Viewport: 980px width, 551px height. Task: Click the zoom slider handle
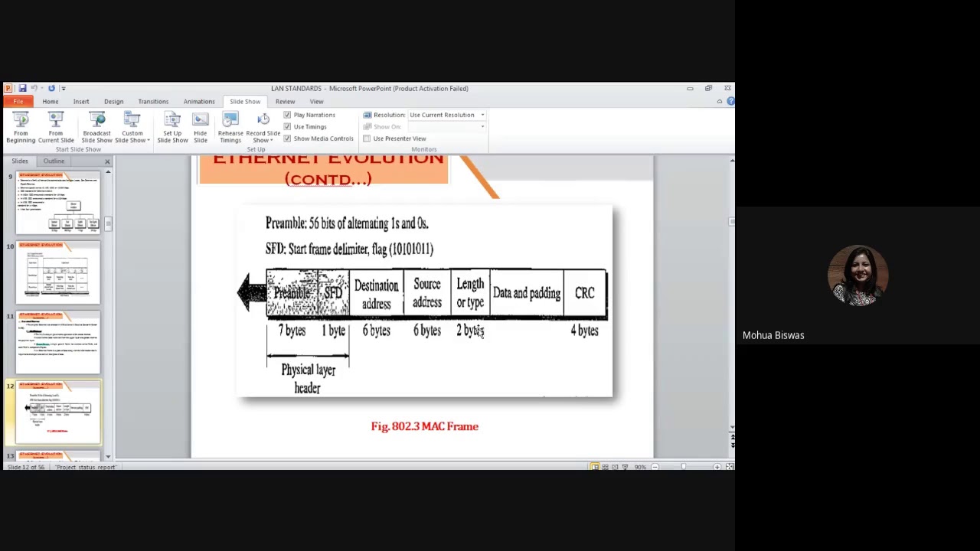pos(684,467)
